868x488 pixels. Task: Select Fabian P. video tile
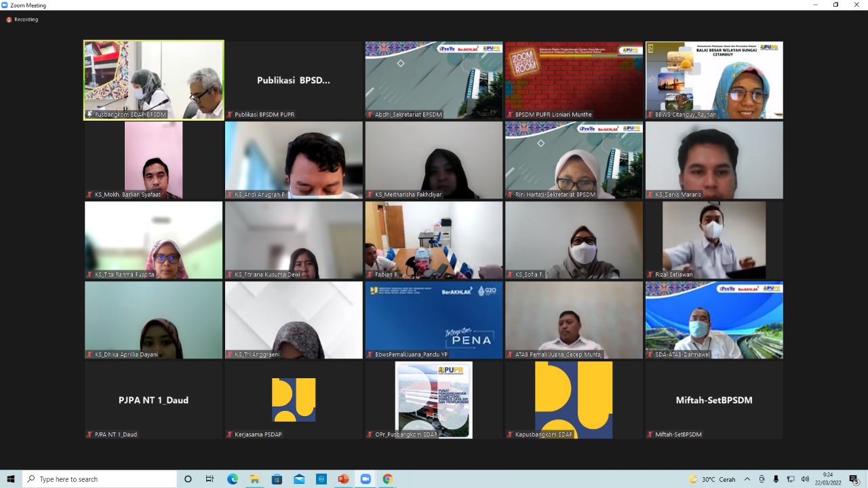434,240
